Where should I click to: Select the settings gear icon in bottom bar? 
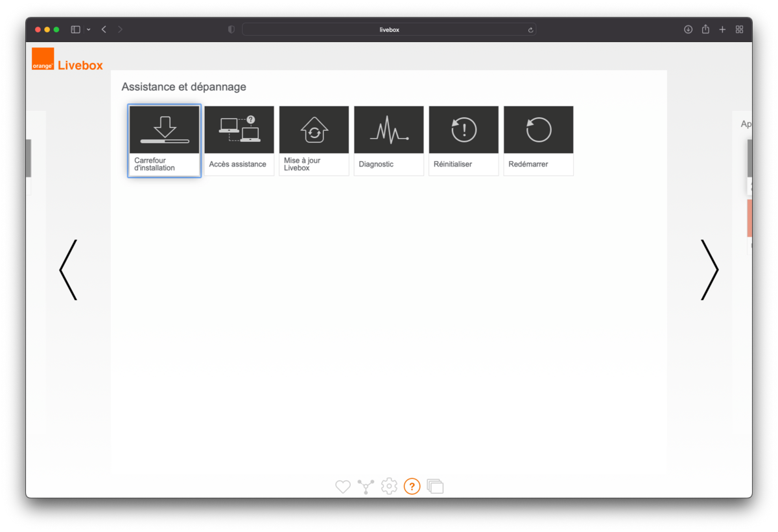tap(389, 486)
